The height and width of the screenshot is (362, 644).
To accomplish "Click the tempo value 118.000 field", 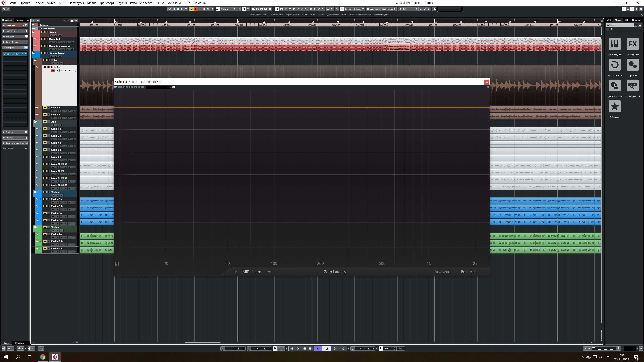I will 388,349.
